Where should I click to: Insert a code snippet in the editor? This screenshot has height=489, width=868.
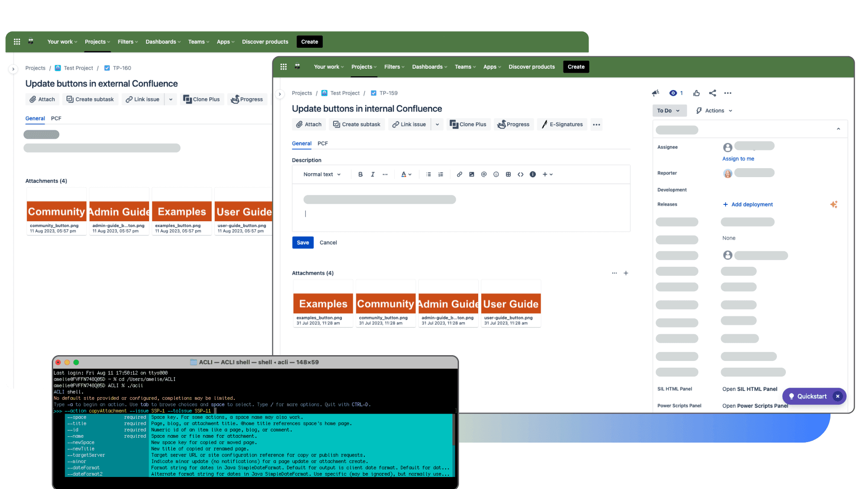(x=521, y=174)
